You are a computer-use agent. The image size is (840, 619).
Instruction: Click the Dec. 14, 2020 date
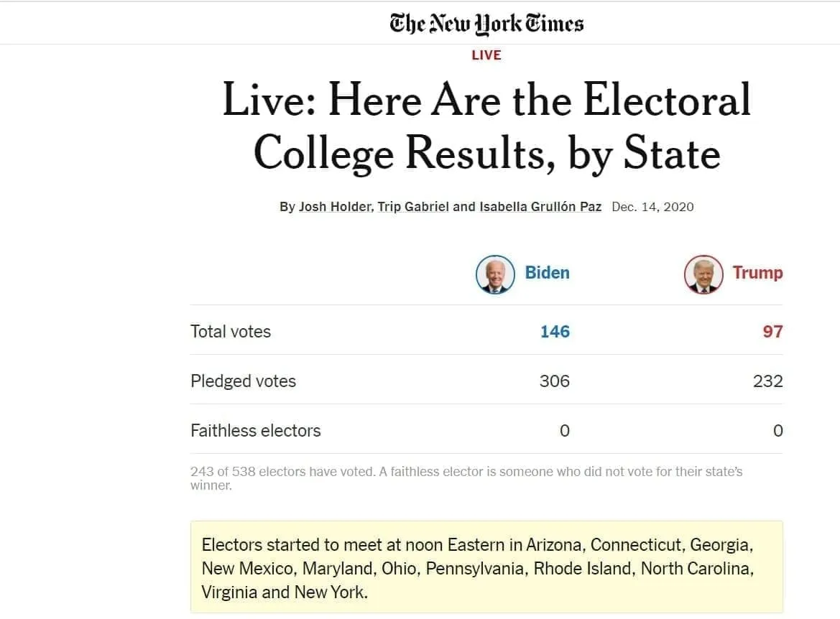pyautogui.click(x=652, y=207)
